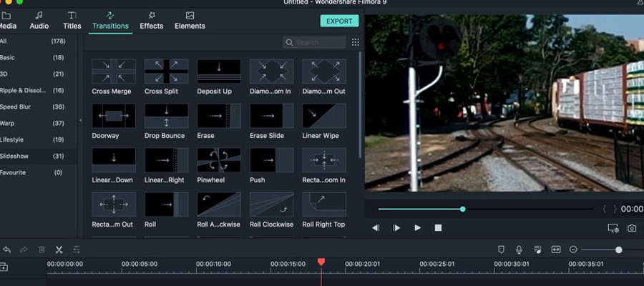Stop playback with the square button
This screenshot has height=286, width=644.
point(439,228)
